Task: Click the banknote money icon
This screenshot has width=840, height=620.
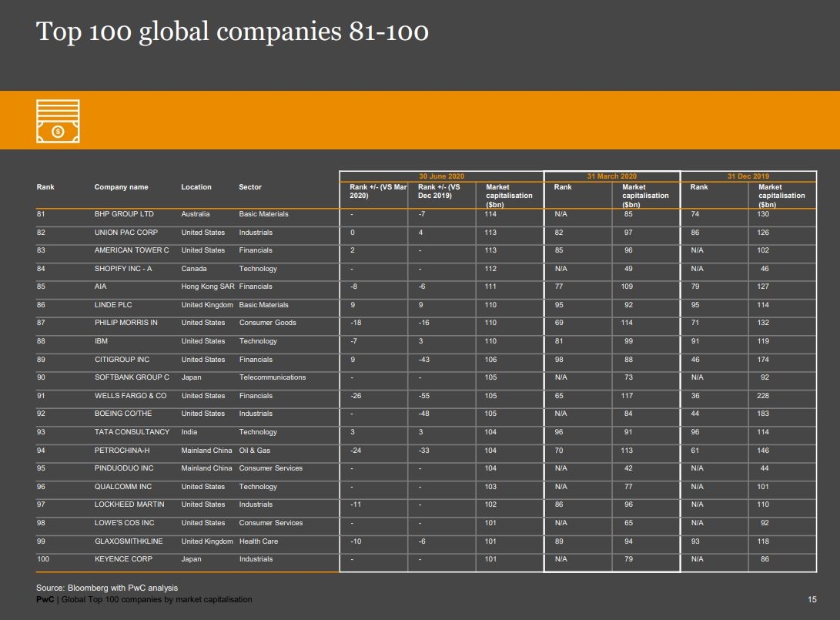Action: tap(58, 121)
